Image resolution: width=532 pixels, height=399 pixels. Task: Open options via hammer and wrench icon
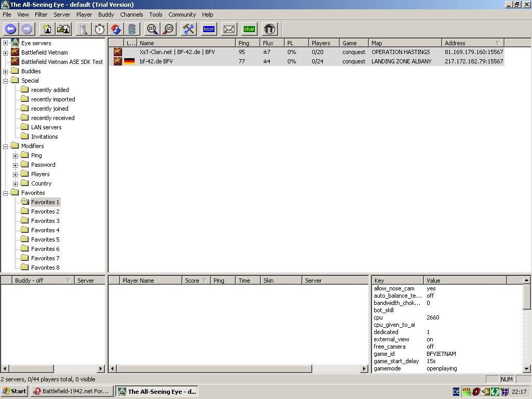point(189,29)
